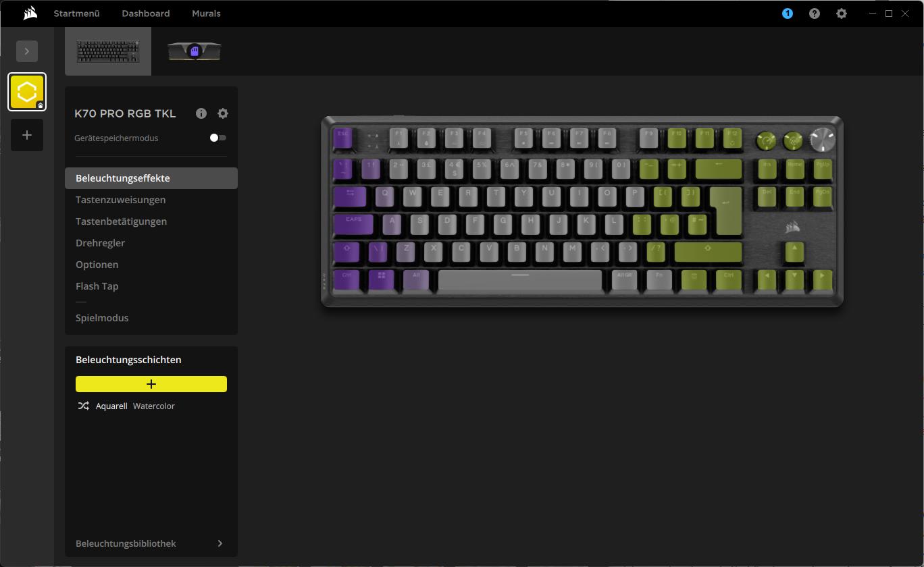Add a new lighting layer button
This screenshot has width=924, height=567.
pyautogui.click(x=151, y=384)
